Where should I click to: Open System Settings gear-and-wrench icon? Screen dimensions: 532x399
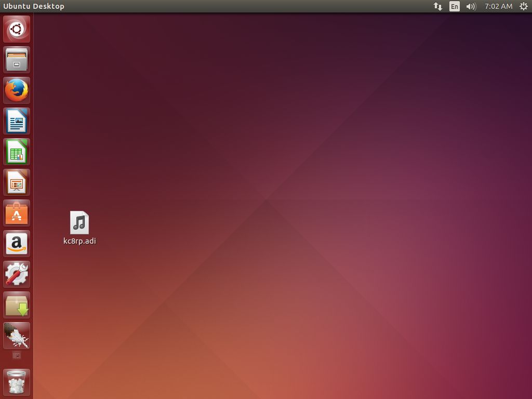pos(17,274)
